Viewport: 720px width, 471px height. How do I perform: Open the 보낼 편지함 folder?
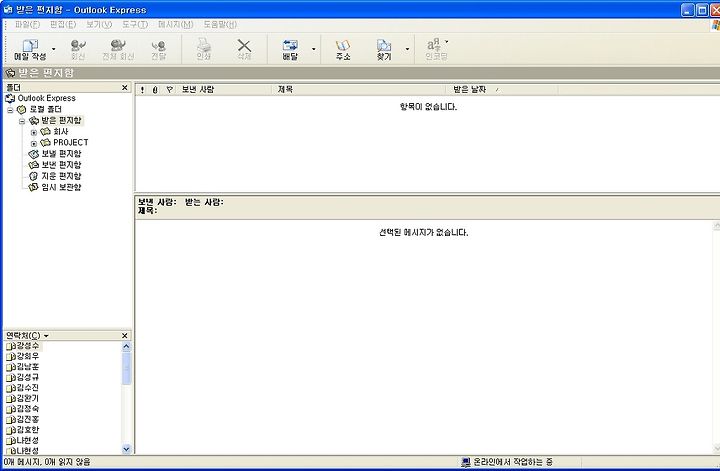point(61,153)
